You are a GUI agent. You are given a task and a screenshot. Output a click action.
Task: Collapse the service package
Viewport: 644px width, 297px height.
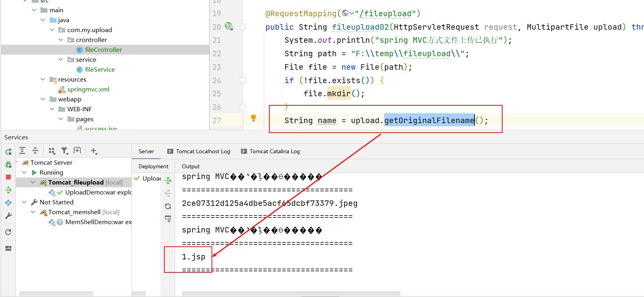[61, 59]
